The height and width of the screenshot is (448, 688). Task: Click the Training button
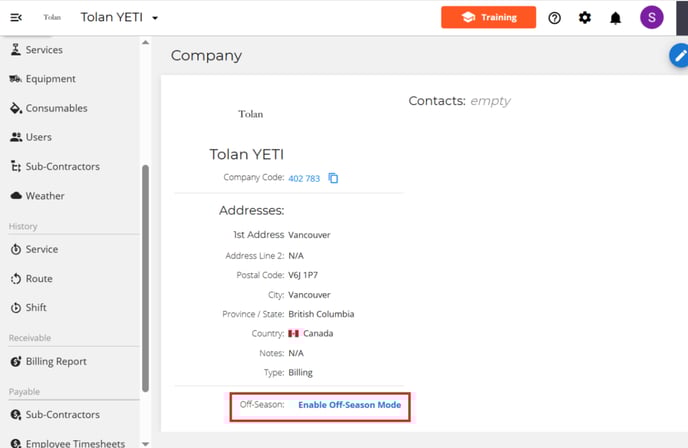pos(488,17)
